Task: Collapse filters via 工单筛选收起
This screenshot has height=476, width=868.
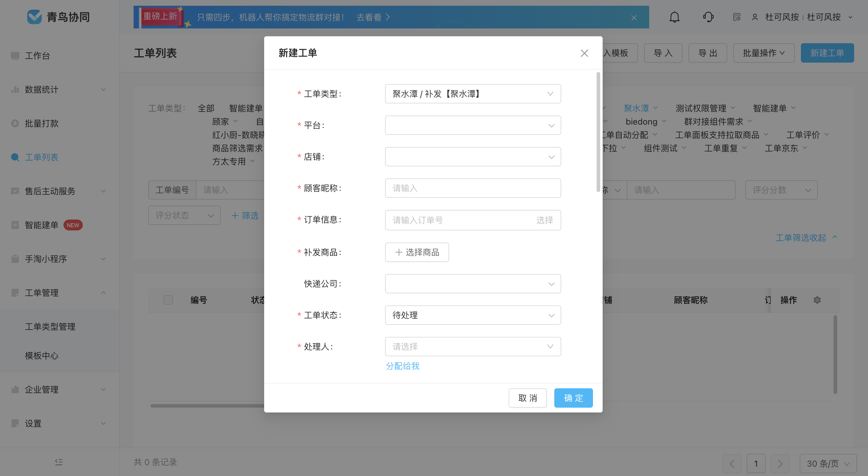Action: tap(806, 238)
